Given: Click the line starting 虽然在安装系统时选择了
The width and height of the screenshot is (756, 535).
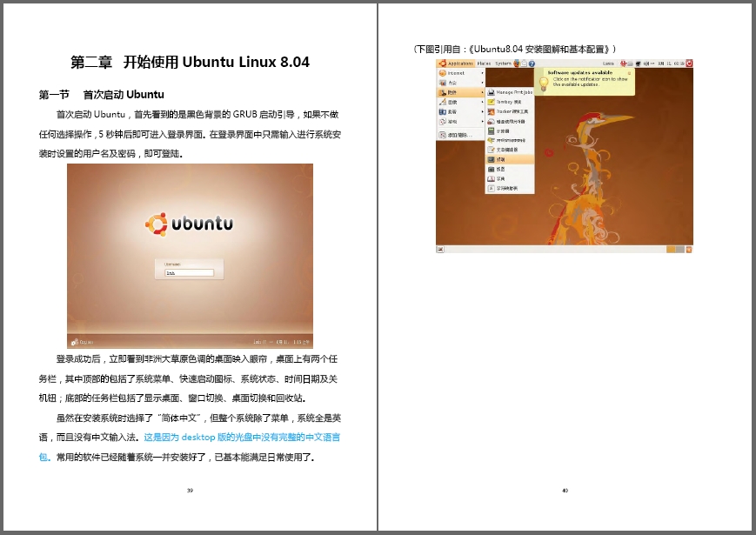Looking at the screenshot, I should [x=198, y=418].
